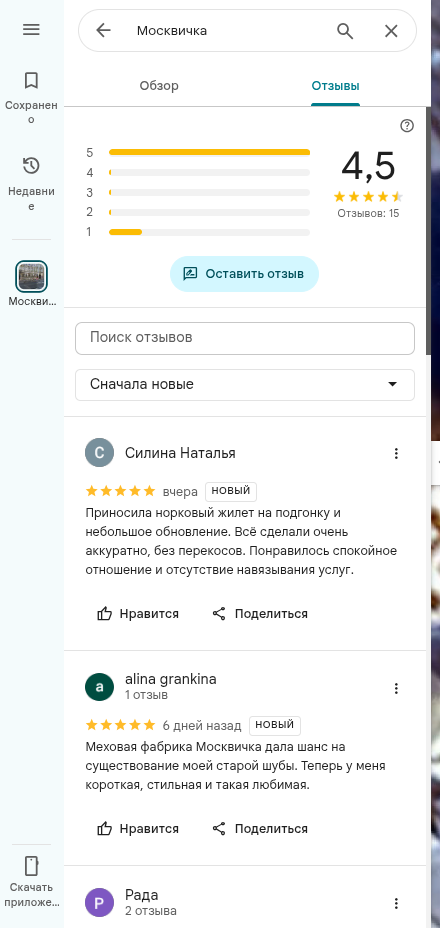Click the '6 дней назад' date text

202,726
